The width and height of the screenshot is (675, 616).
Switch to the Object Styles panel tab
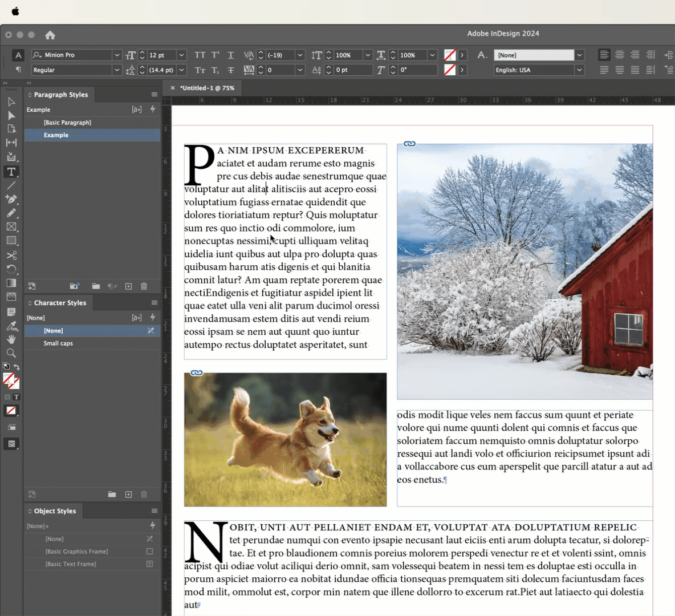coord(54,511)
